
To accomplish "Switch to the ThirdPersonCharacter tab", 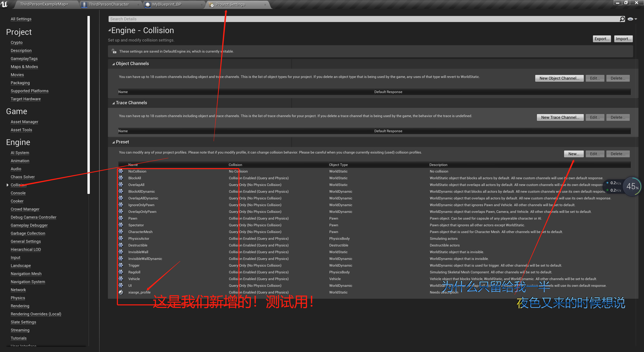I will (109, 4).
